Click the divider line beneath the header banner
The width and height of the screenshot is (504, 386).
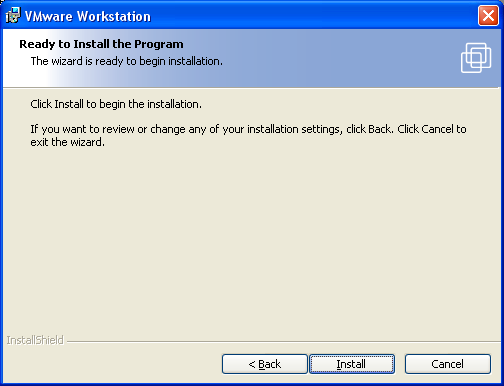(x=252, y=88)
